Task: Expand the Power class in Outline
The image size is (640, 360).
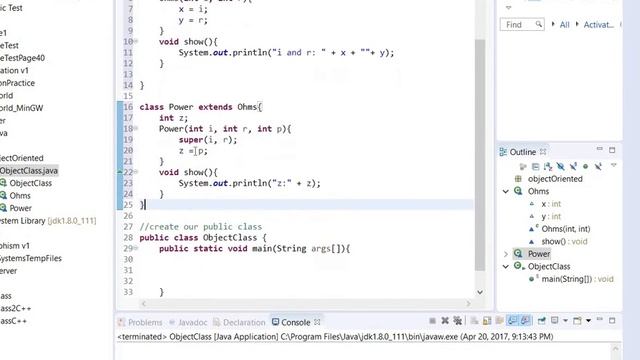Action: pyautogui.click(x=506, y=254)
